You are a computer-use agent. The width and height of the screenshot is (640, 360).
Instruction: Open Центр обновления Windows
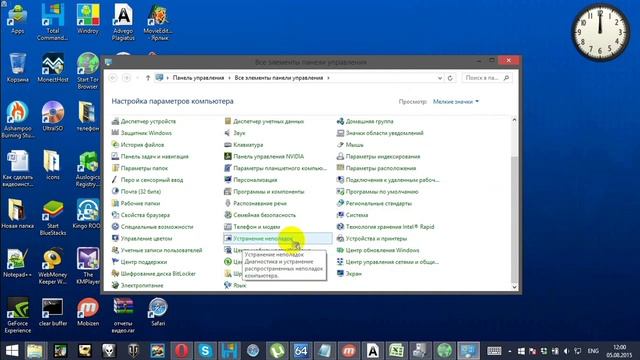pyautogui.click(x=378, y=250)
